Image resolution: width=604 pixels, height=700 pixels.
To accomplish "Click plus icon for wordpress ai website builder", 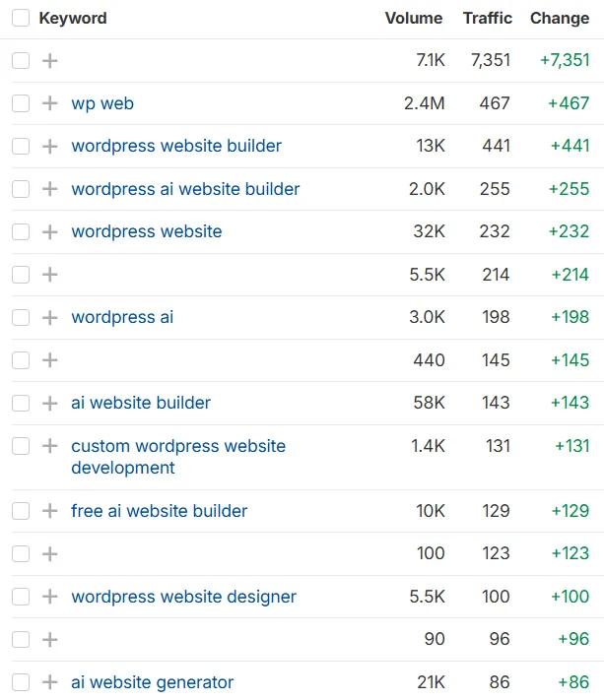I will (50, 189).
